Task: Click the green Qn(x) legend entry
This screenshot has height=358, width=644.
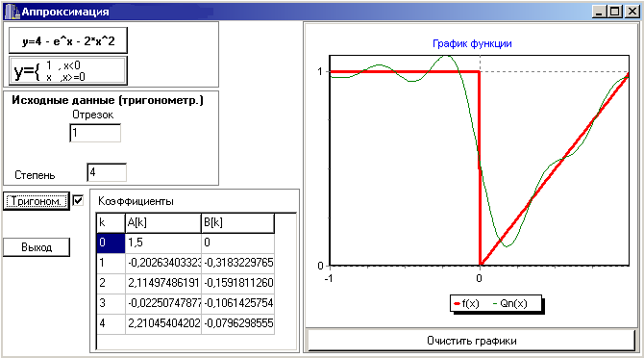Action: pyautogui.click(x=509, y=304)
